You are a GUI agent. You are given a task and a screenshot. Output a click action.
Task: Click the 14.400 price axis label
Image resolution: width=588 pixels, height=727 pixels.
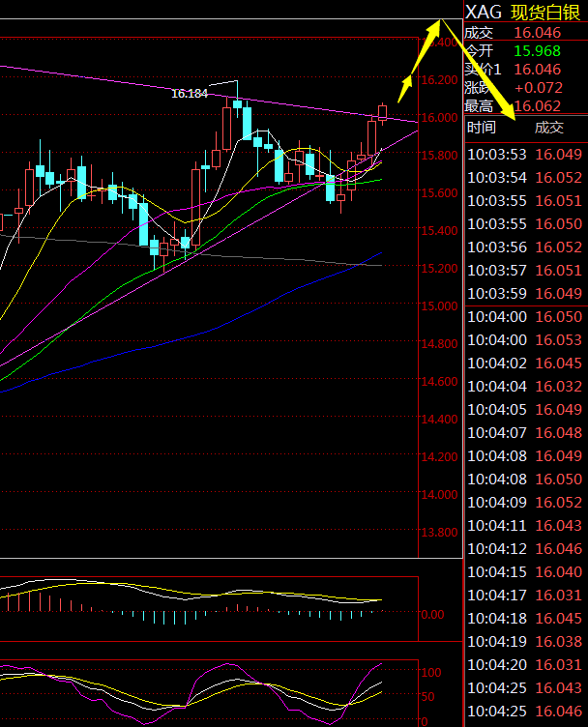tap(439, 420)
